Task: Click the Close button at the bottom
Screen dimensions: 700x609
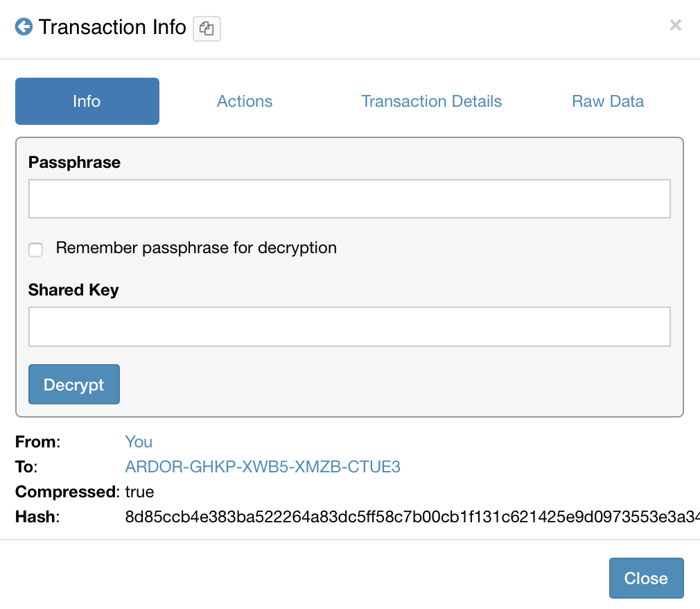Action: click(646, 578)
